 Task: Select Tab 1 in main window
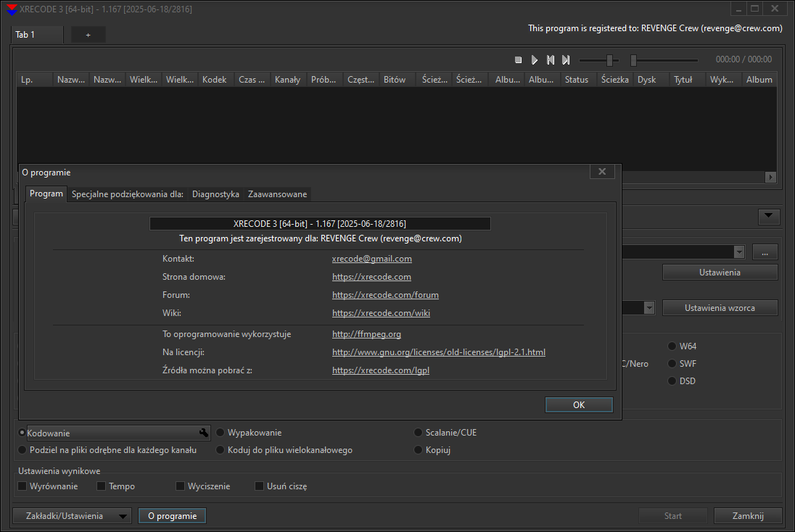[37, 35]
